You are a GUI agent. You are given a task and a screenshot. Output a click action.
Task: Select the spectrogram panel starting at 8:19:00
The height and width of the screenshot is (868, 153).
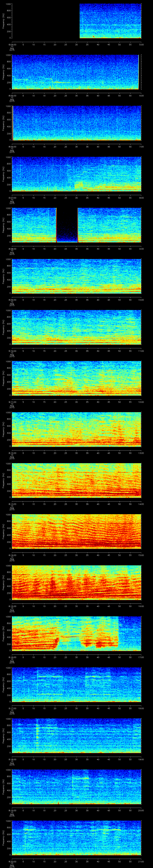click(x=77, y=787)
